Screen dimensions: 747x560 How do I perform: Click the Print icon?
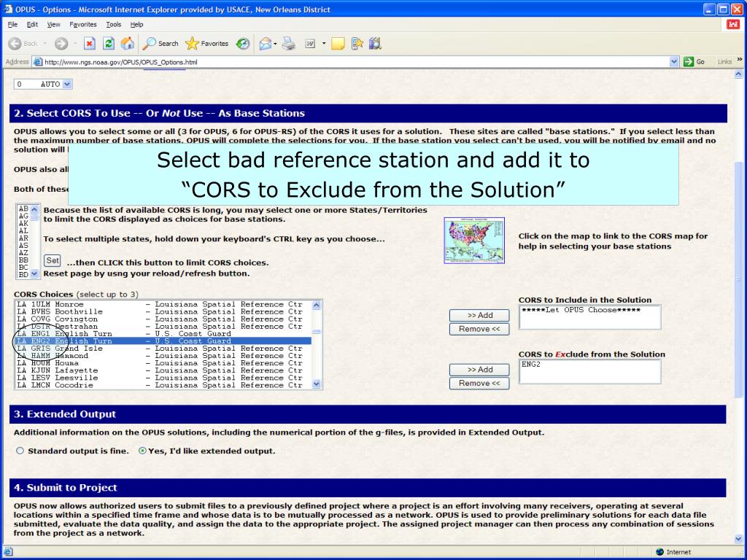tap(288, 44)
